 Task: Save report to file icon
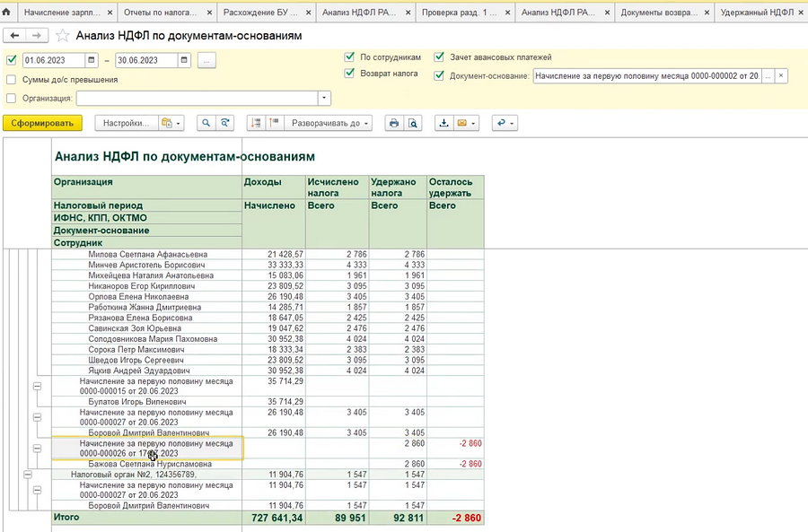444,123
